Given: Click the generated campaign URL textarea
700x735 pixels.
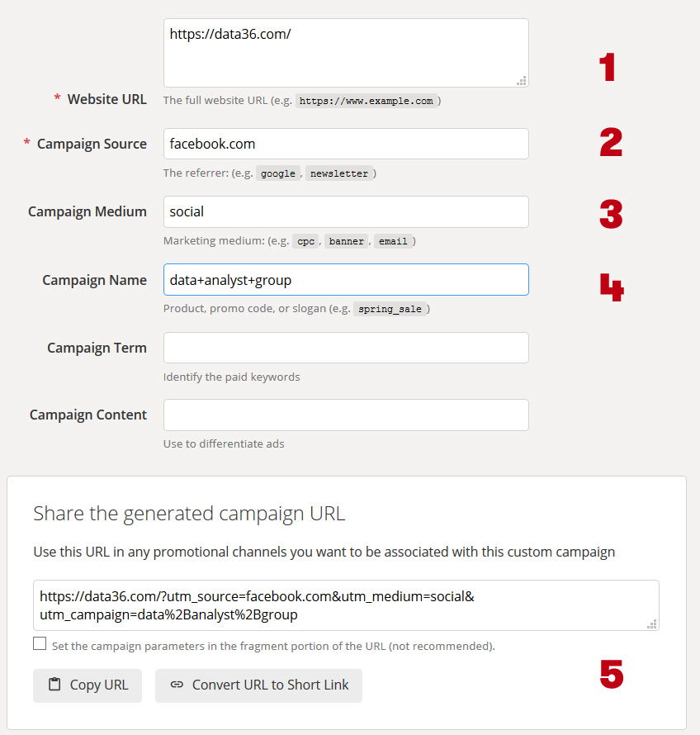Looking at the screenshot, I should [x=346, y=604].
